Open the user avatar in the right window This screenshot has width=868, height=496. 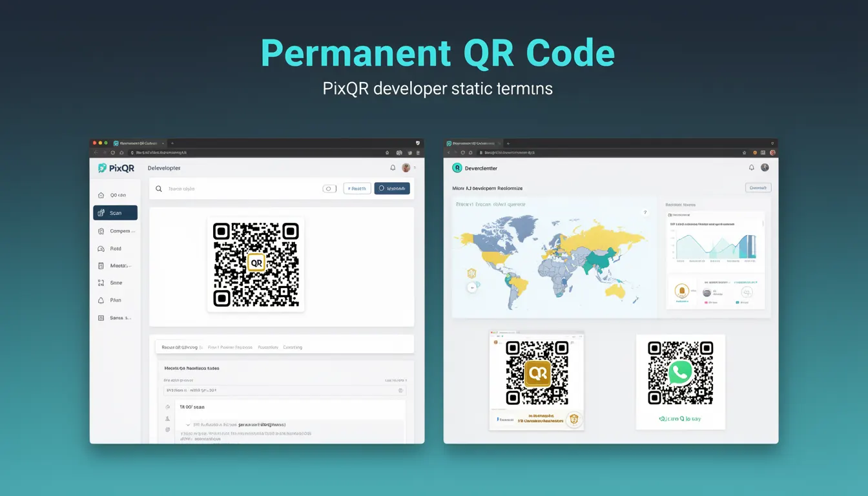point(765,167)
